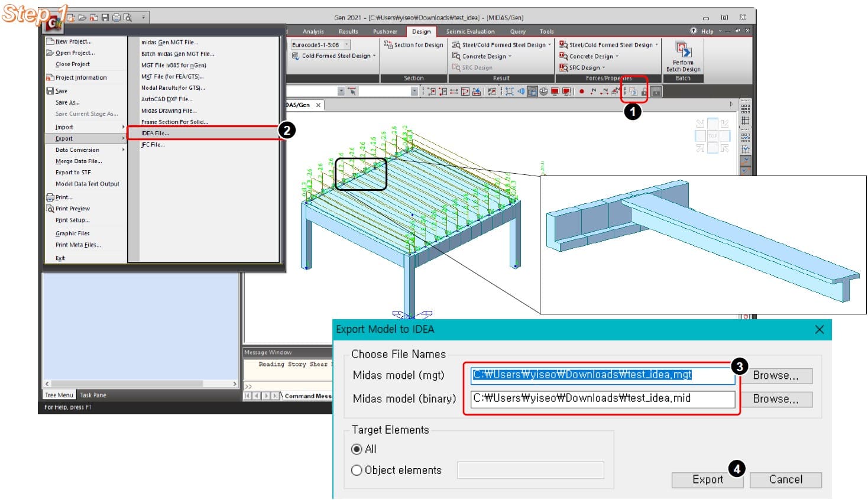
Task: Click the Object elements text field
Action: (531, 470)
